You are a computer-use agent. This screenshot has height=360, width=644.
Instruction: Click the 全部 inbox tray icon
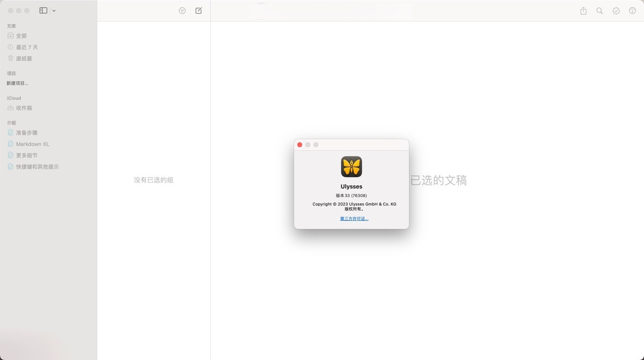[x=11, y=36]
